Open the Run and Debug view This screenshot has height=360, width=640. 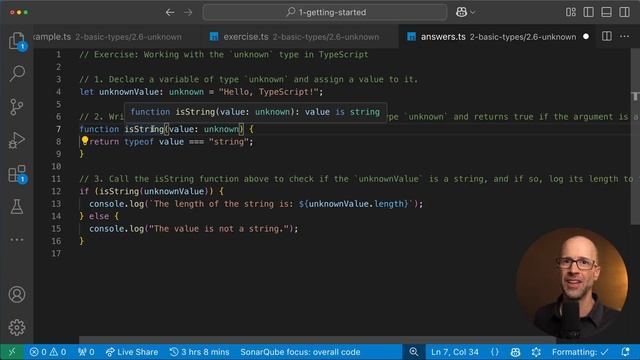(17, 140)
